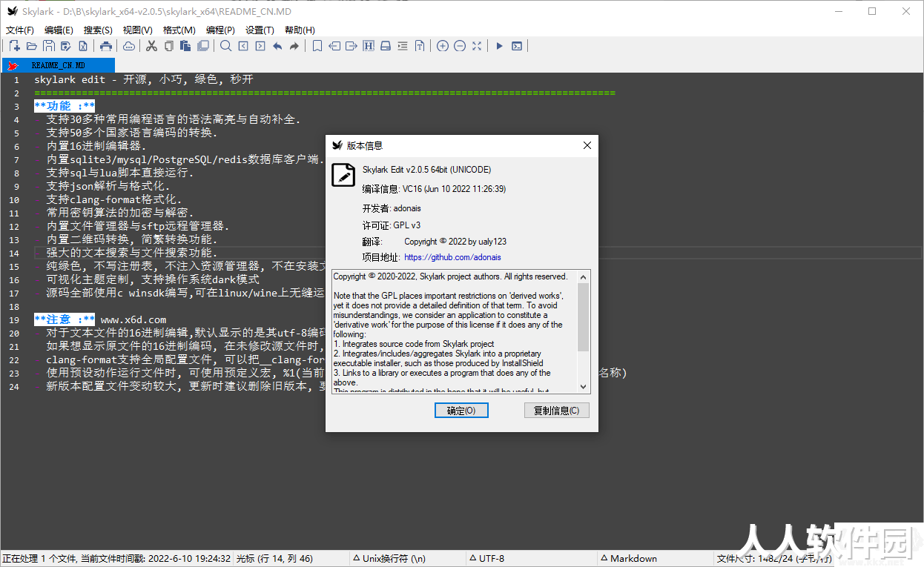Click cursor position 光标 status entry

[x=274, y=558]
